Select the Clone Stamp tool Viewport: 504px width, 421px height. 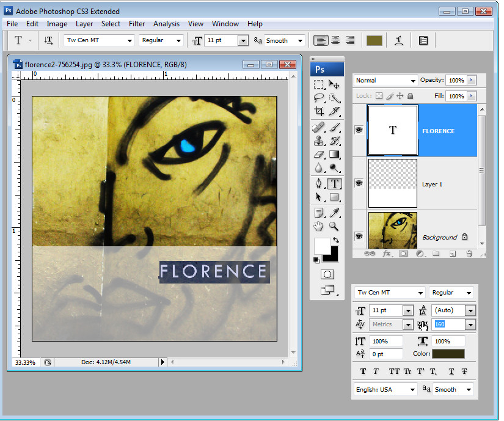click(x=318, y=141)
